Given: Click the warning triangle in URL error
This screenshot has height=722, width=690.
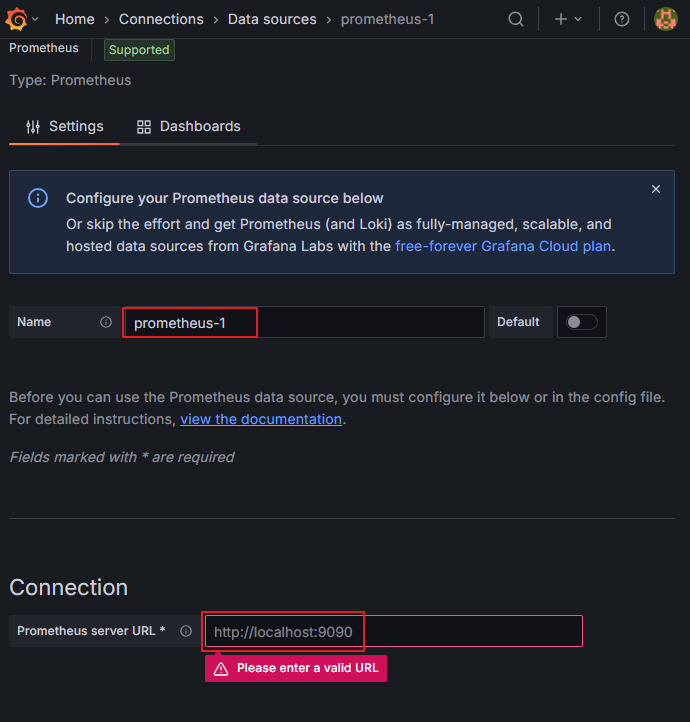Looking at the screenshot, I should click(x=221, y=669).
